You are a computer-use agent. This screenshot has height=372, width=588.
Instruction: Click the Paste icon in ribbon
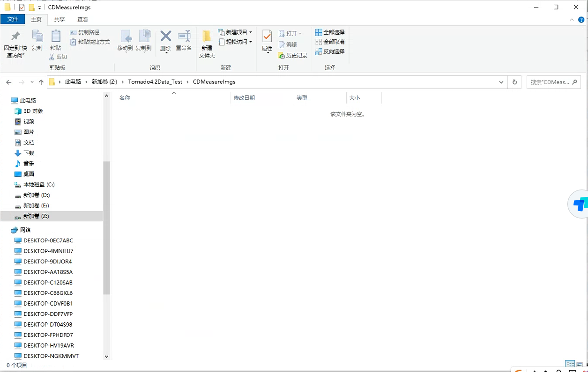[56, 36]
